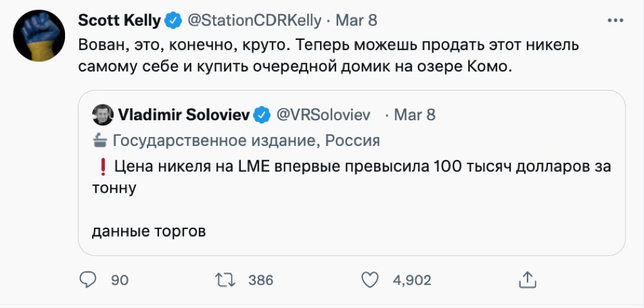
Task: Open the three-dot more options menu
Action: pyautogui.click(x=616, y=21)
